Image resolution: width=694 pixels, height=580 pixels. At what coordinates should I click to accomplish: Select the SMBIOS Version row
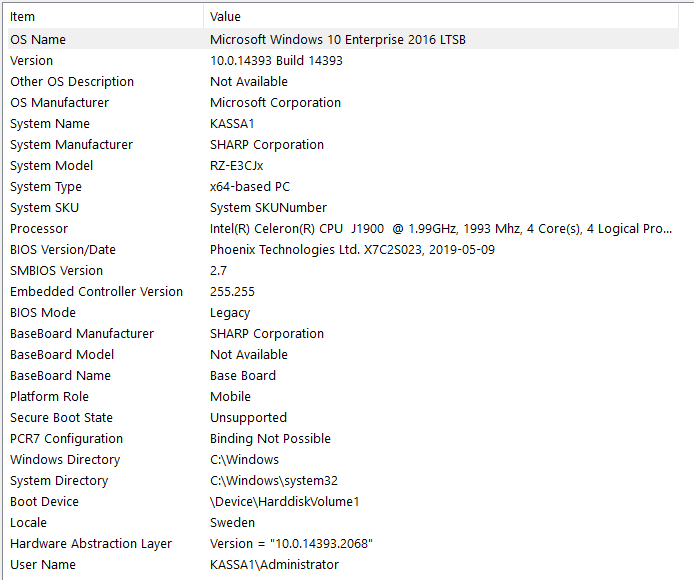coord(56,271)
